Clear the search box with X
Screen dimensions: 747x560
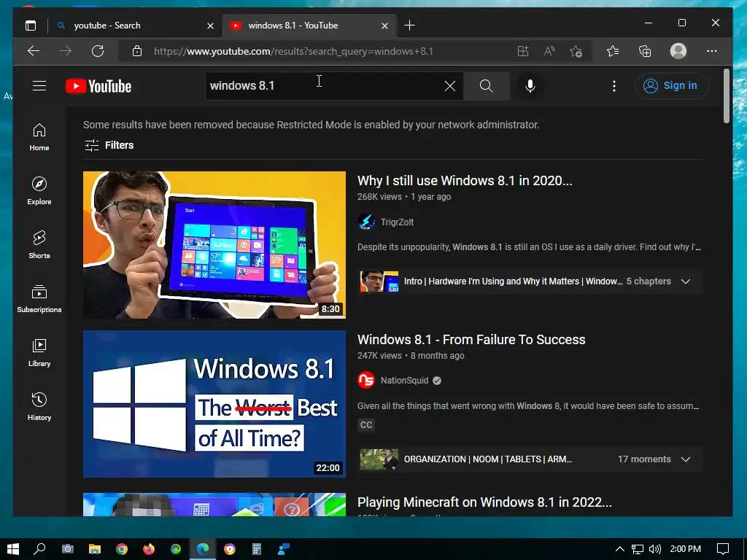pos(449,86)
